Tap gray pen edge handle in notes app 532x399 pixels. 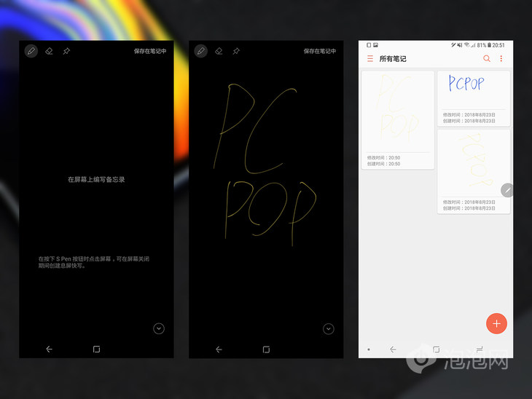pyautogui.click(x=507, y=190)
